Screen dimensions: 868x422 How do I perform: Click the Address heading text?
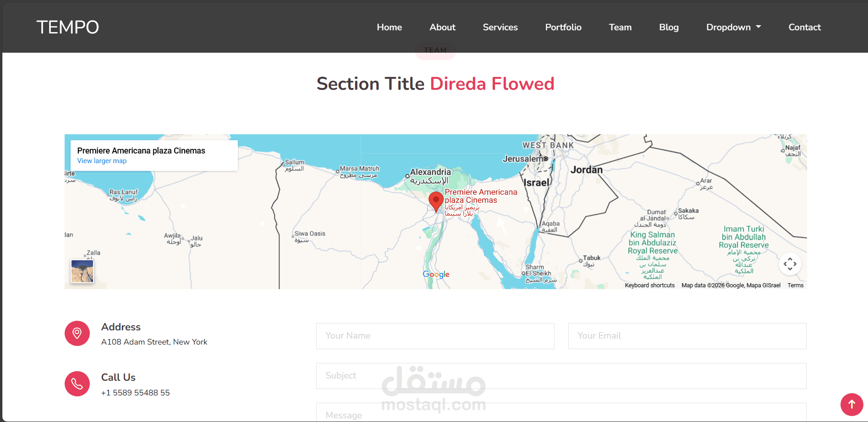(x=121, y=327)
